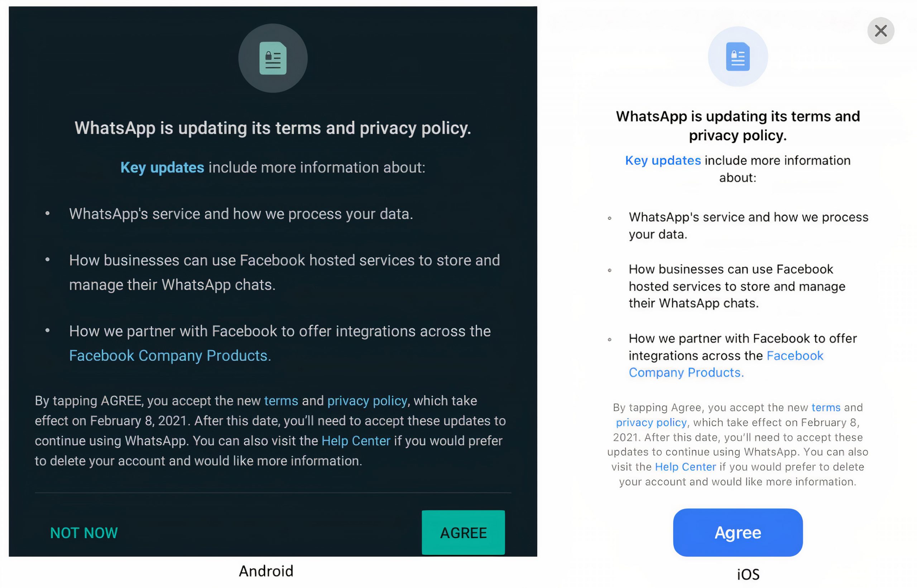Screen dimensions: 917x588
Task: Click NOT NOW on Android dialog
Action: (83, 531)
